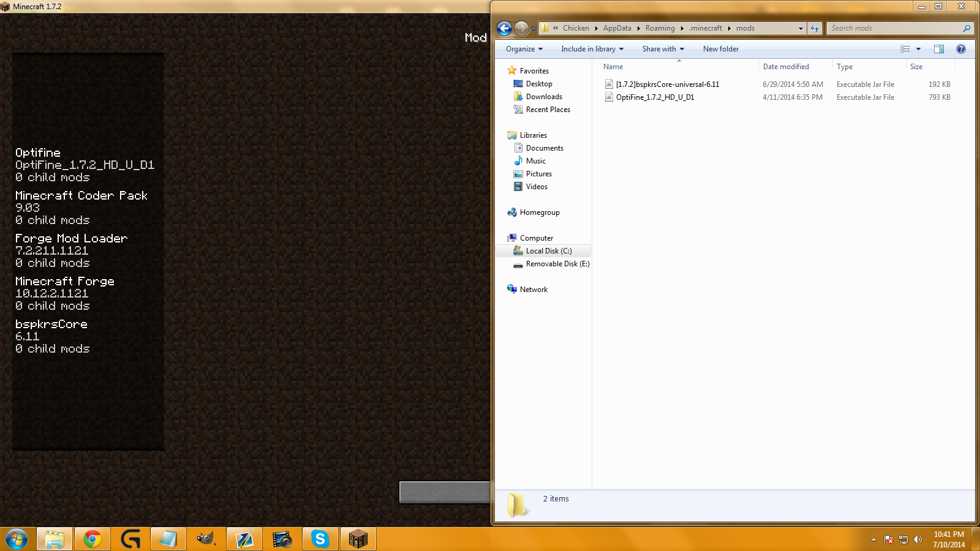Sort files by Type column
The image size is (980, 551).
(869, 67)
